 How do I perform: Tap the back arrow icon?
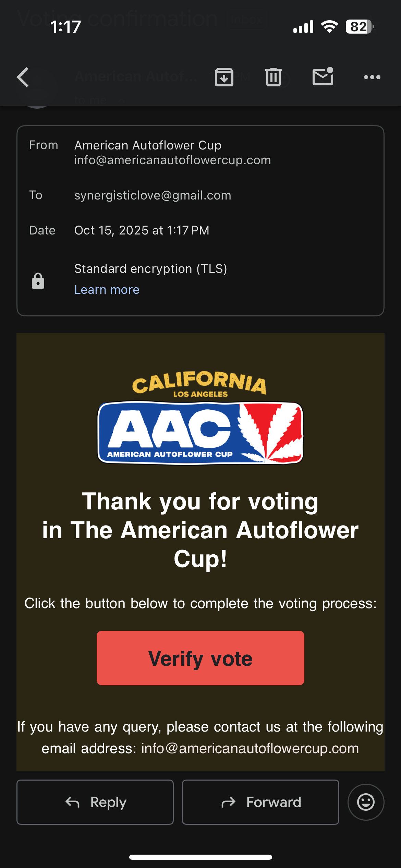(x=23, y=77)
